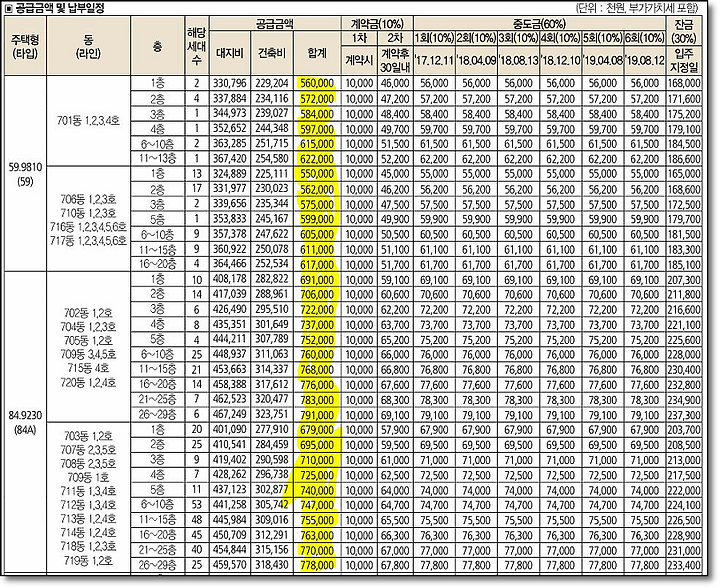Click the title '공급금액 및 납부일정'

coord(60,8)
